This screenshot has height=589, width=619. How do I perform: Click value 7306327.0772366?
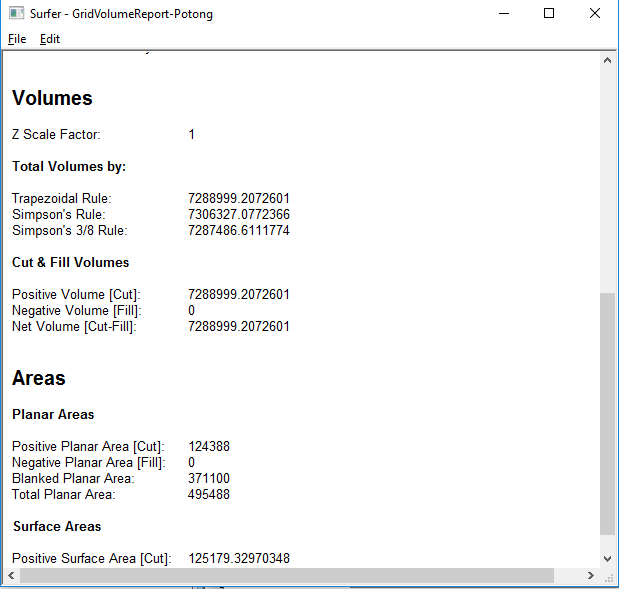click(x=239, y=214)
